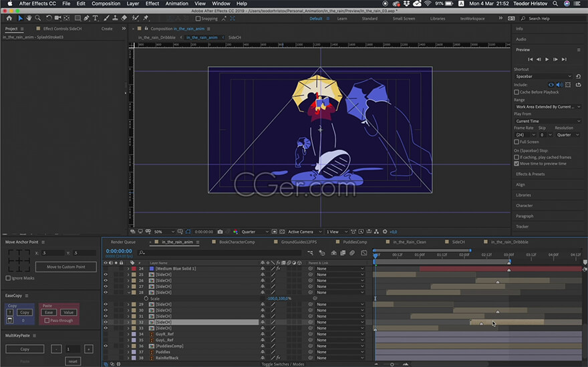Open the Show Channel color icon
Image resolution: width=588 pixels, height=367 pixels.
[235, 232]
